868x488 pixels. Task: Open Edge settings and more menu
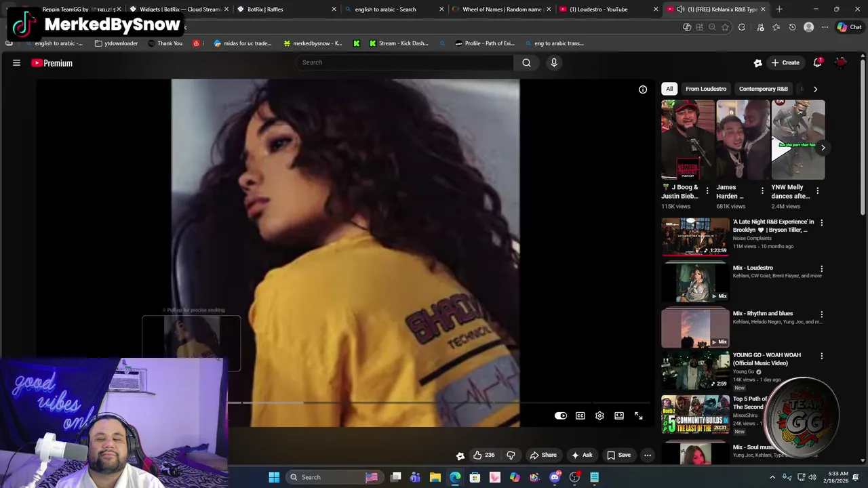[825, 27]
